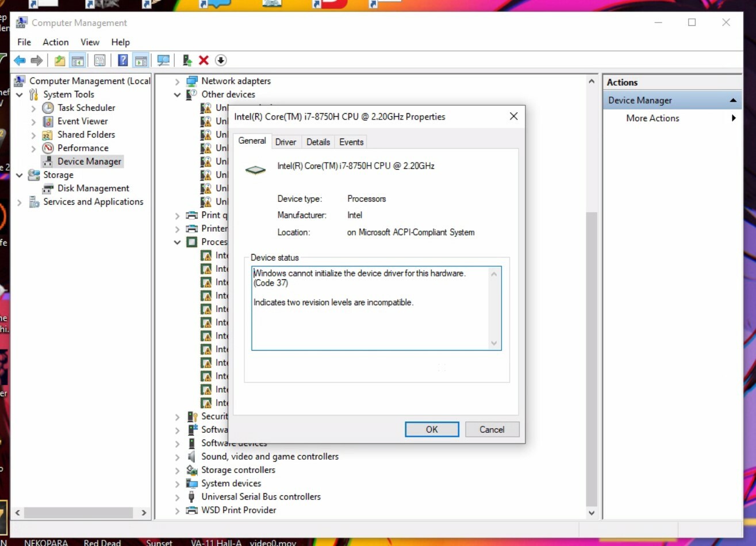Select Other devices category
756x546 pixels.
pyautogui.click(x=228, y=94)
